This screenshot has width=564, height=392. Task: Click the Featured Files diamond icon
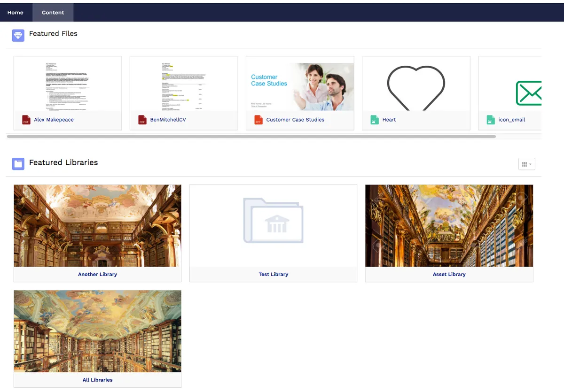click(18, 35)
